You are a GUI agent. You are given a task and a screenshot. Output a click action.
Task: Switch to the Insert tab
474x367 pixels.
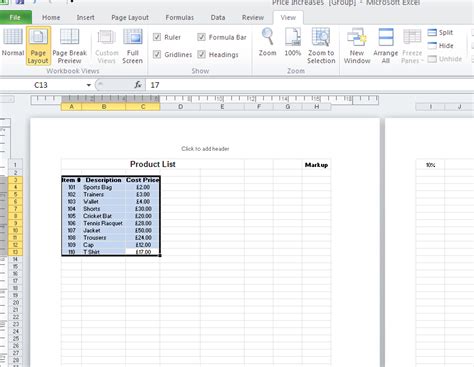(x=85, y=17)
